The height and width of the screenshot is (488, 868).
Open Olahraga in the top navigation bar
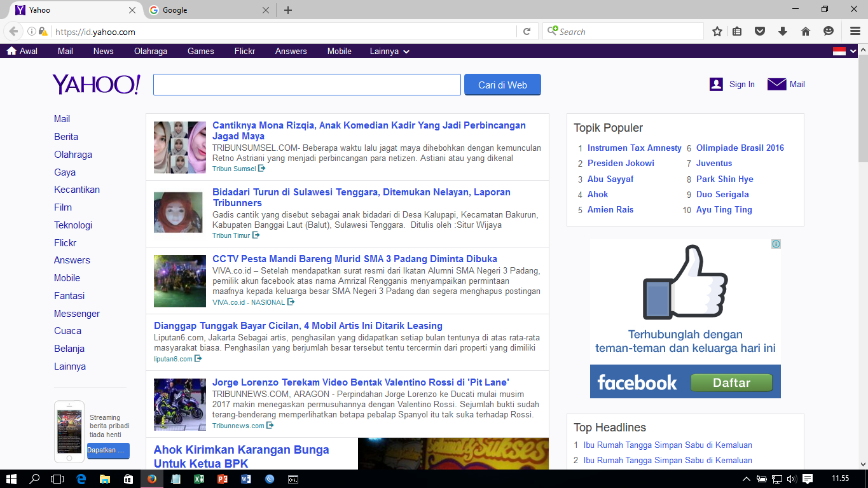pyautogui.click(x=151, y=51)
